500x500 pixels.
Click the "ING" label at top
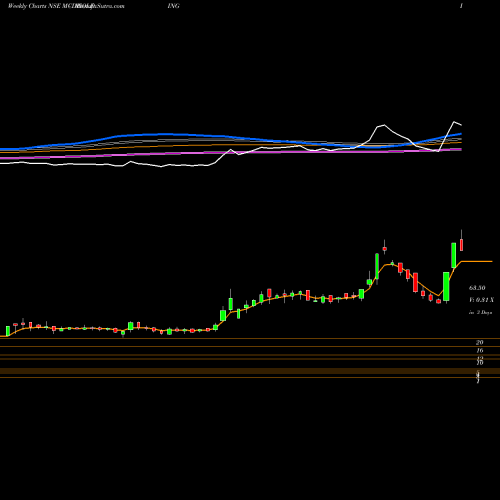173,6
